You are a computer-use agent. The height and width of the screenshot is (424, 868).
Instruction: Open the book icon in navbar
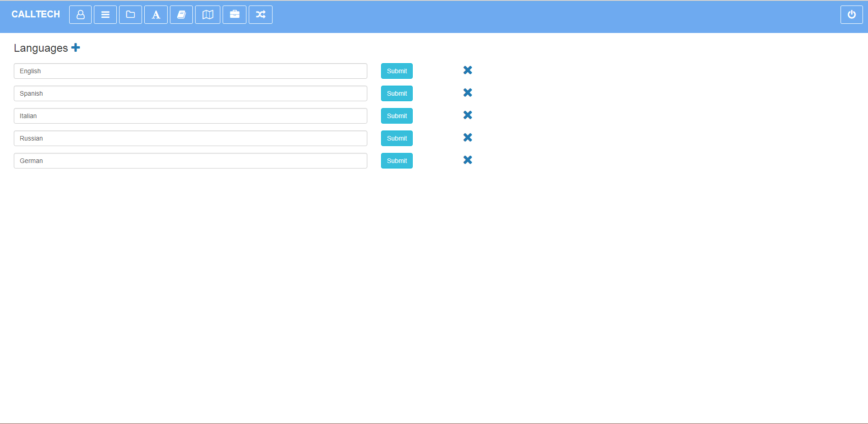click(x=181, y=15)
